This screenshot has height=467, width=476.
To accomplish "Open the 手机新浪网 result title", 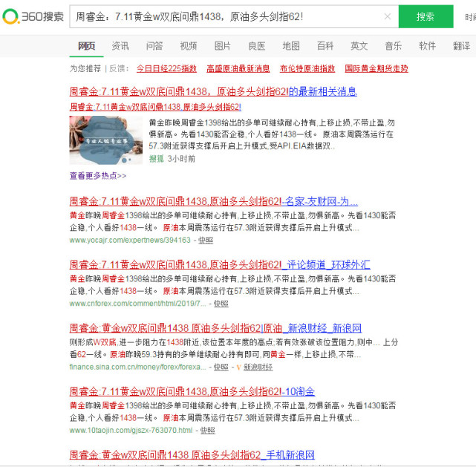I will click(x=192, y=455).
